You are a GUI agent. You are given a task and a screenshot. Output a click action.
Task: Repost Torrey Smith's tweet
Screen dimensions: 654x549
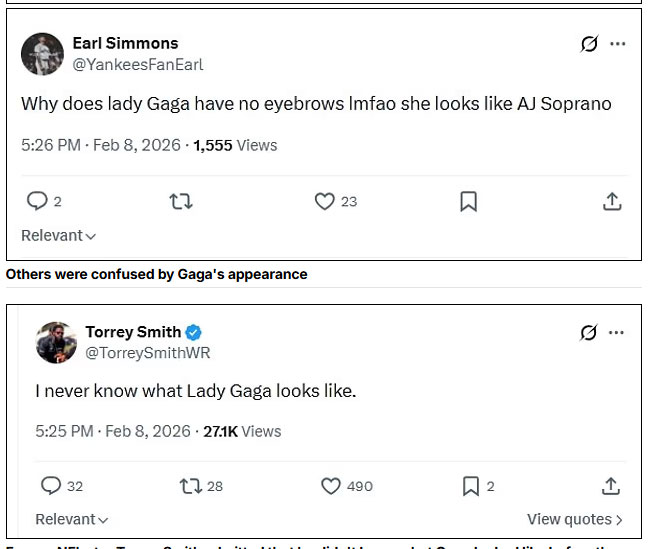(x=190, y=486)
